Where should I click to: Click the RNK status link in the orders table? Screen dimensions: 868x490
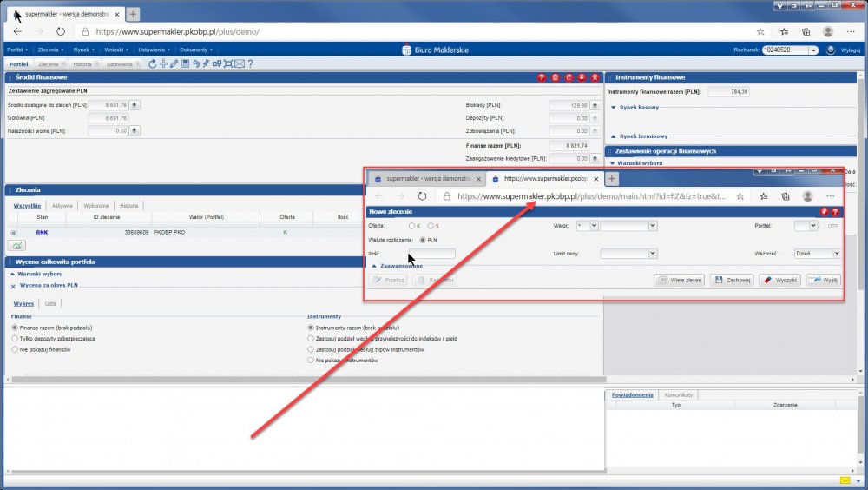(x=42, y=233)
